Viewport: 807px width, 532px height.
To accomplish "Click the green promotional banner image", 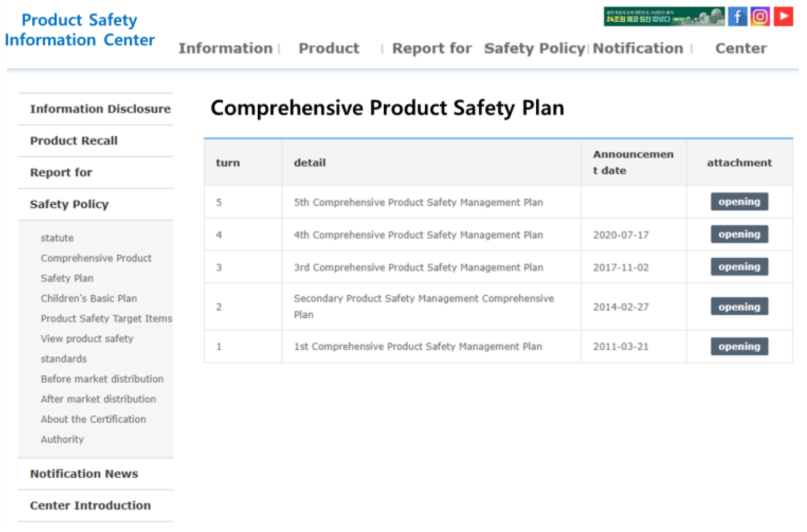I will pos(664,17).
